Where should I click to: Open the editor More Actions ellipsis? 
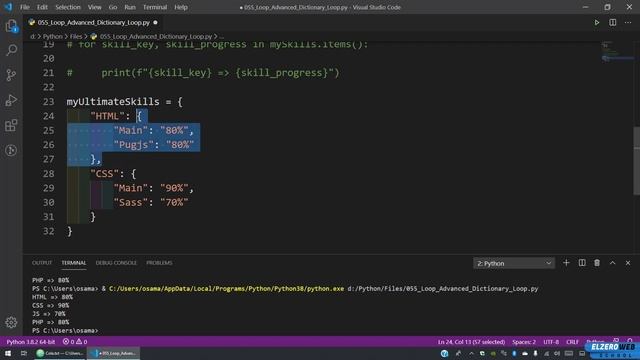coord(628,22)
